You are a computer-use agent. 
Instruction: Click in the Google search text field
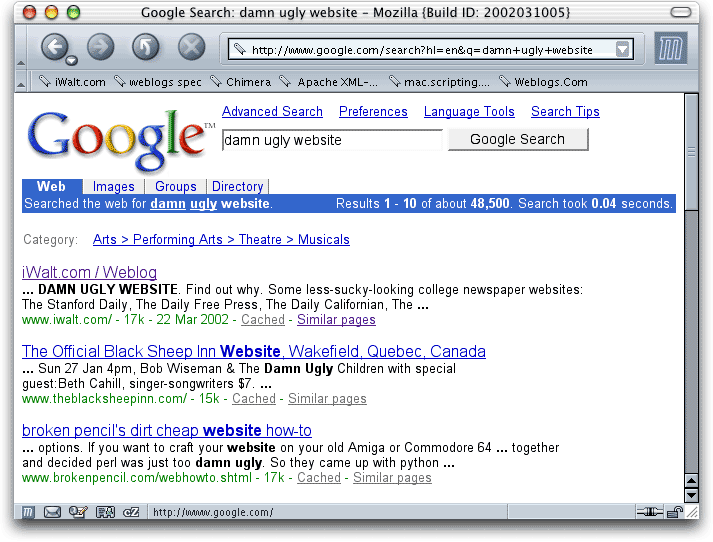coord(331,141)
